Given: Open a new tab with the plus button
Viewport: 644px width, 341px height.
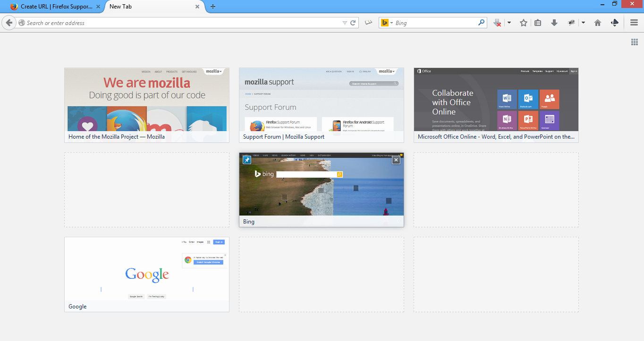Looking at the screenshot, I should coord(213,7).
